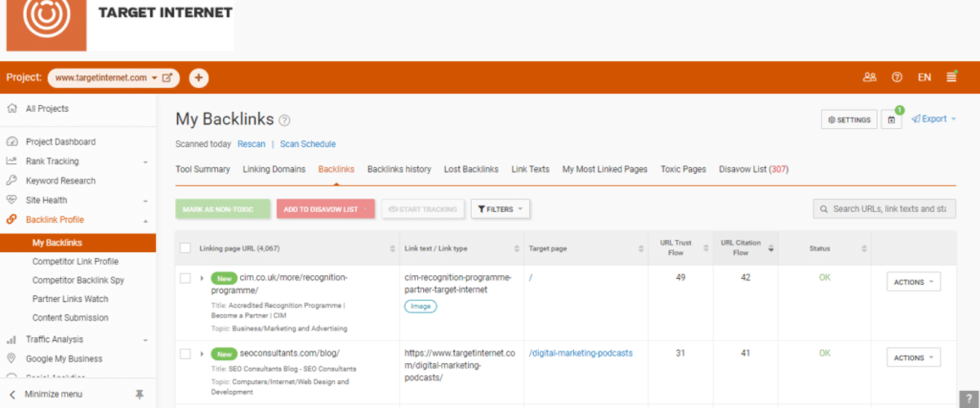Switch to Disavow List tab
The image size is (980, 408).
click(754, 170)
